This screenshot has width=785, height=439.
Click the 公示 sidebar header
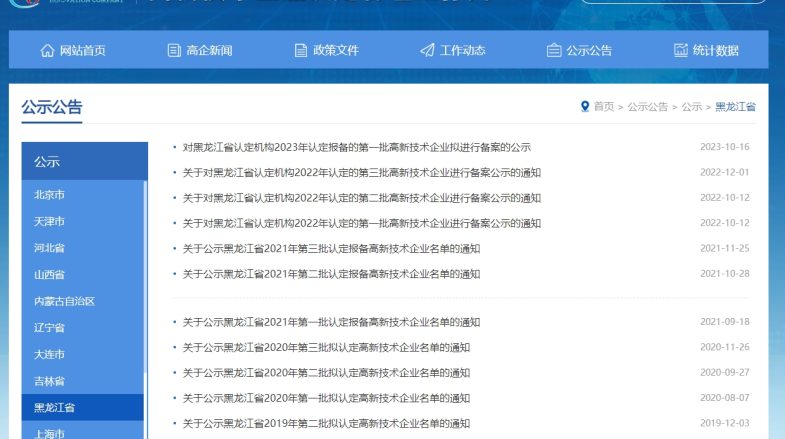point(47,162)
